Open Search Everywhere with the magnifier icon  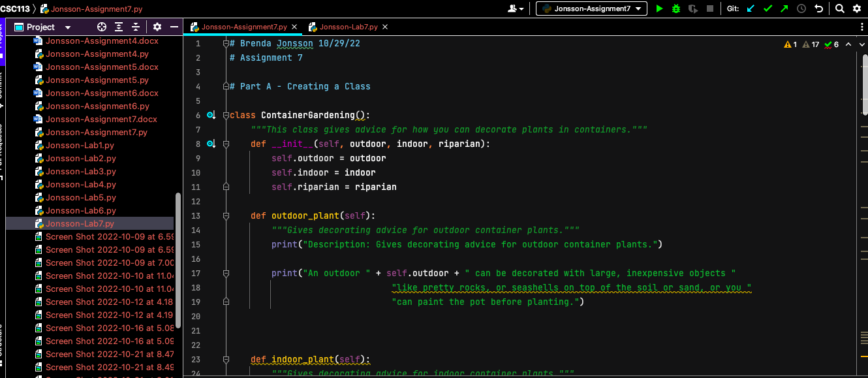[839, 8]
